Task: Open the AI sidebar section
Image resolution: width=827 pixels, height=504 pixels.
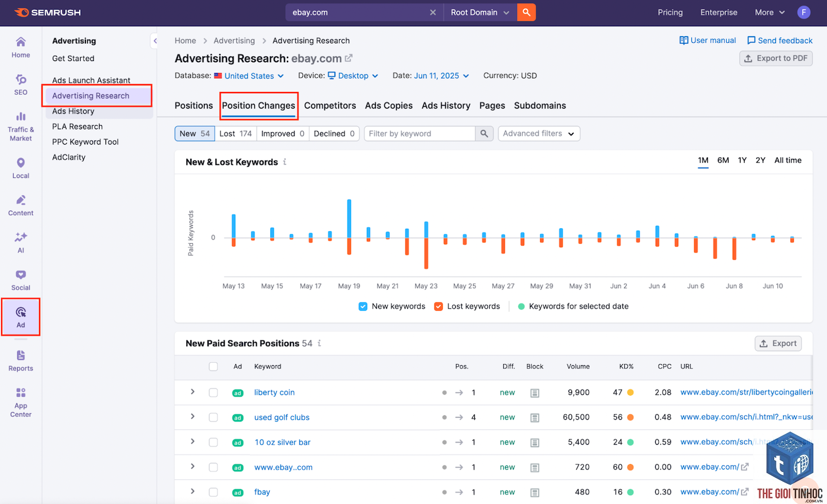Action: [21, 243]
